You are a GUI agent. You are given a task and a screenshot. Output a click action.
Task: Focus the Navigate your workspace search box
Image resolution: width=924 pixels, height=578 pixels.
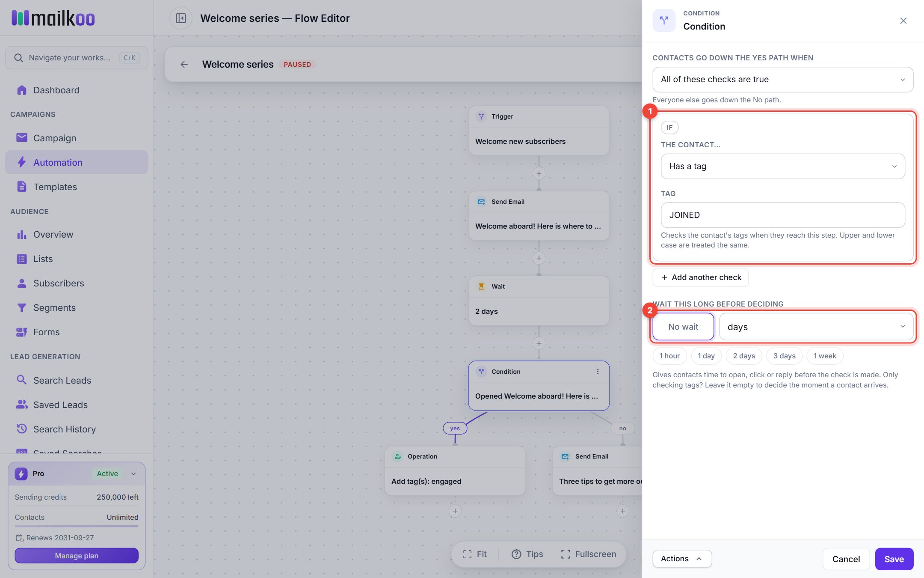pyautogui.click(x=77, y=58)
